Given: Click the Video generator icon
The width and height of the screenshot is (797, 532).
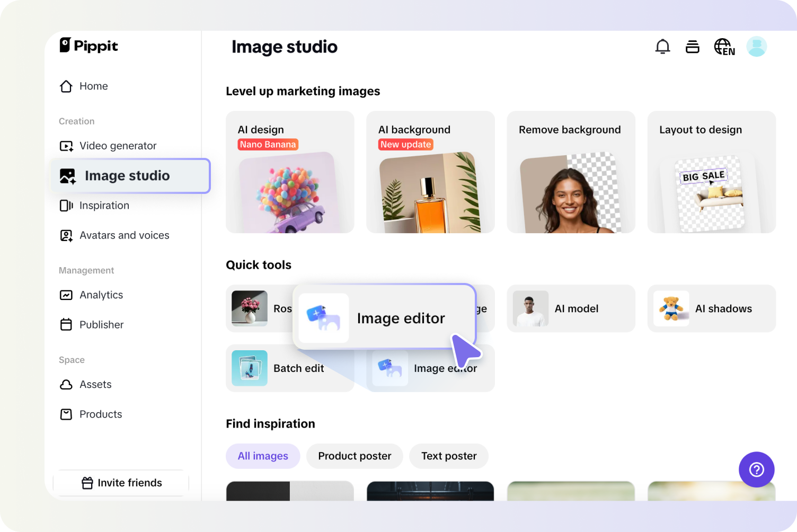Looking at the screenshot, I should (66, 146).
